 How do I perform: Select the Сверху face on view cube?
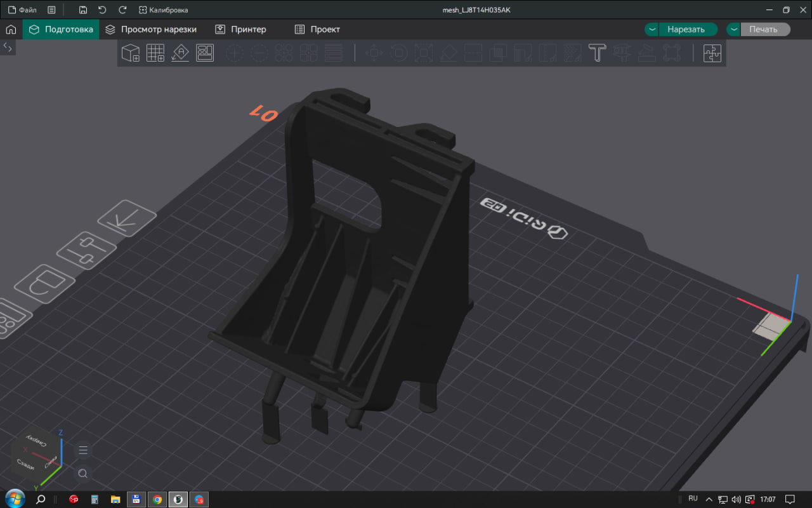point(35,441)
